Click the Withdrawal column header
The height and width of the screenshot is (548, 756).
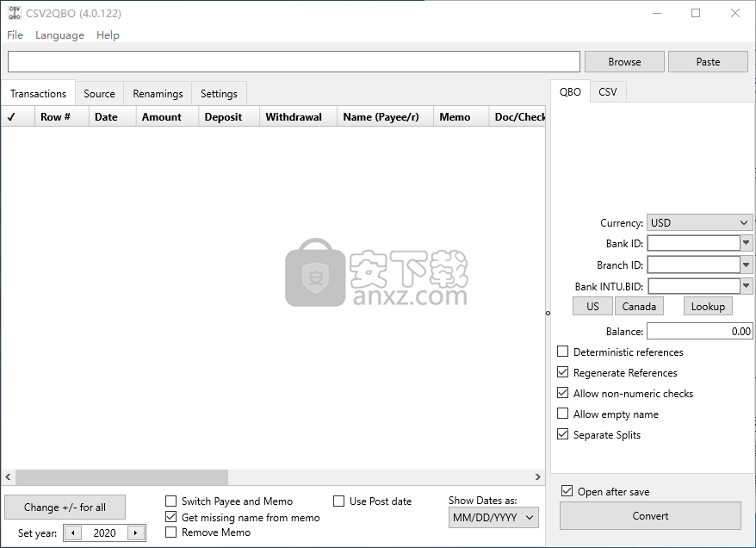[298, 116]
